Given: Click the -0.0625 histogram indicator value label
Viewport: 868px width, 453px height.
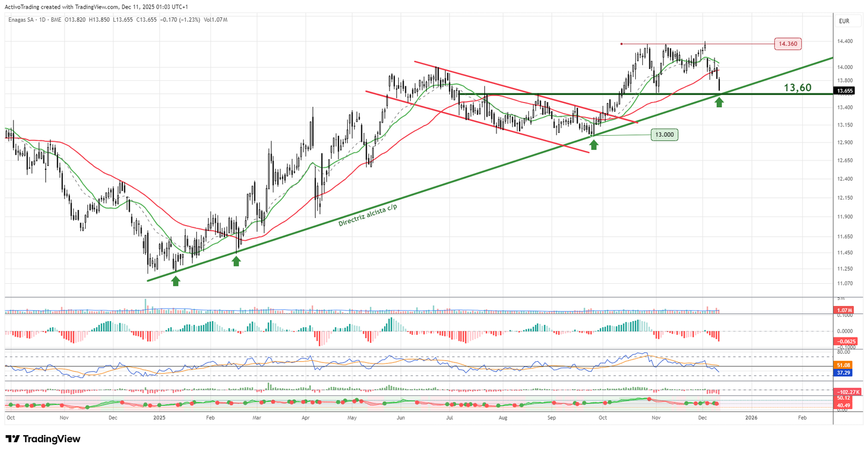Looking at the screenshot, I should pyautogui.click(x=844, y=341).
